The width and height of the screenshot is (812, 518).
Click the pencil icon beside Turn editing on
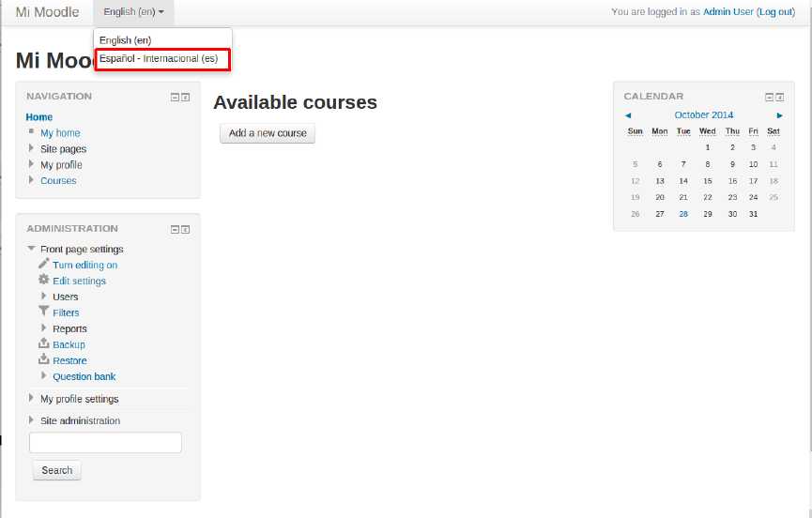43,265
